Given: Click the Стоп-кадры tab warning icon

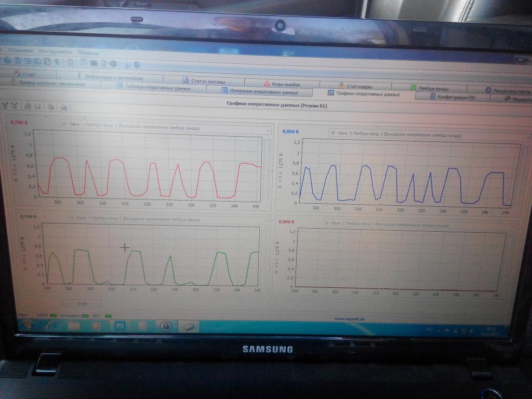Looking at the screenshot, I should [x=341, y=86].
